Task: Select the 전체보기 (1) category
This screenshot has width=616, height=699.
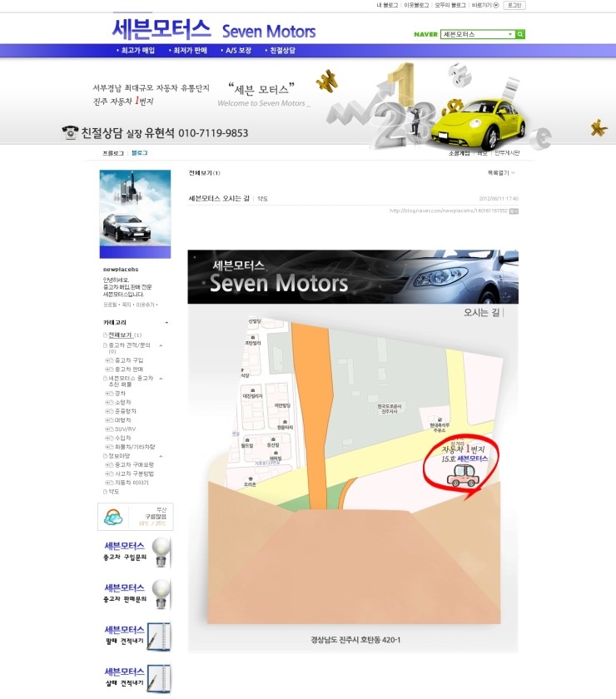Action: (125, 335)
